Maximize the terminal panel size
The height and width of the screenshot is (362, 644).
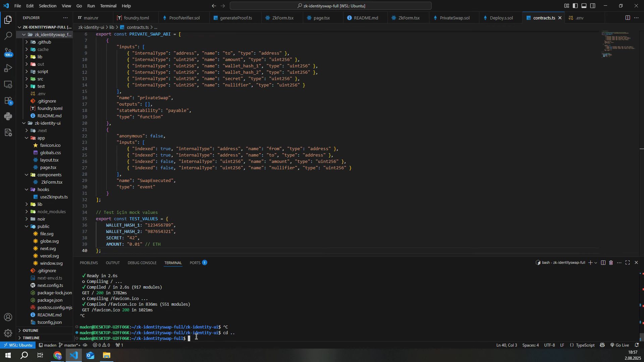coord(628,263)
